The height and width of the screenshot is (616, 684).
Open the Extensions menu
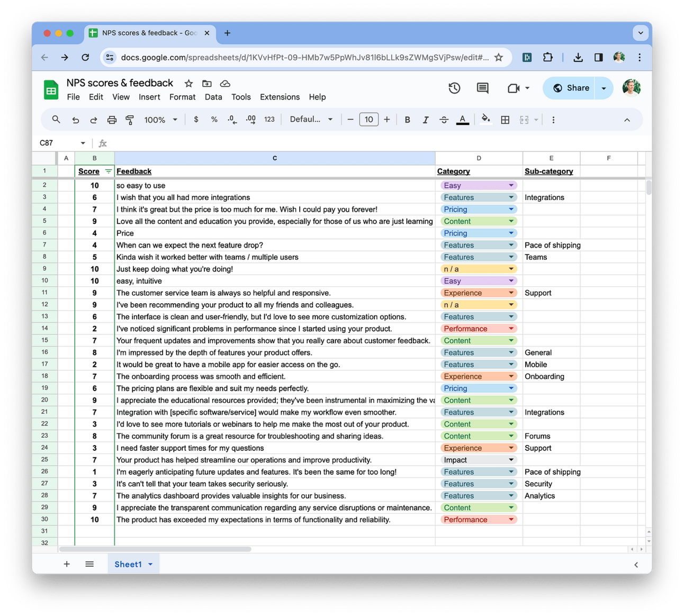click(x=280, y=97)
